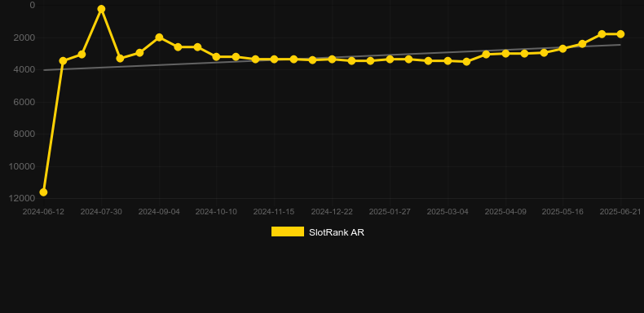Click the 2024-12-22 date axis label
Screen dimensions: 644x313
[332, 212]
